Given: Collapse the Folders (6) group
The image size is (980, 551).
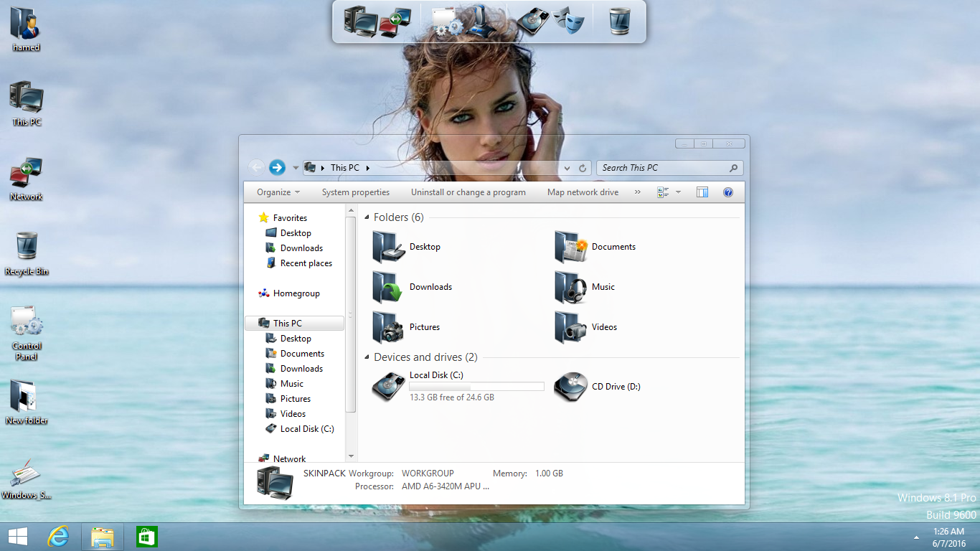Looking at the screenshot, I should click(367, 217).
